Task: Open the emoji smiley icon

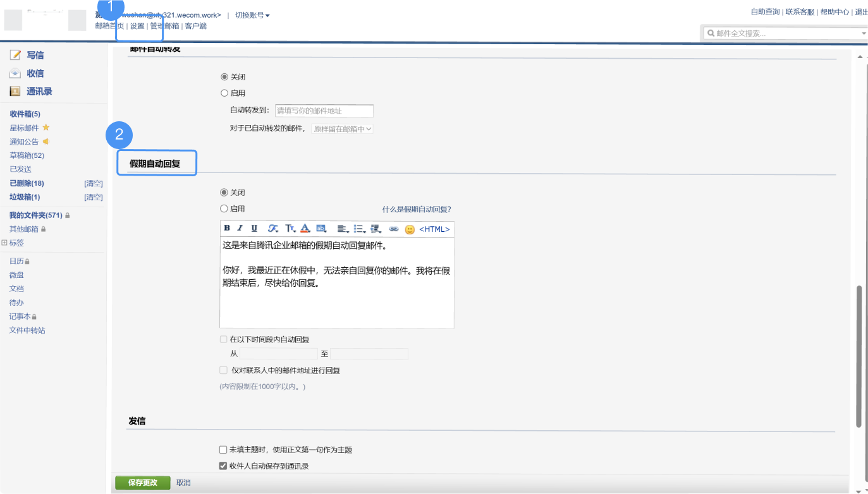Action: tap(408, 229)
